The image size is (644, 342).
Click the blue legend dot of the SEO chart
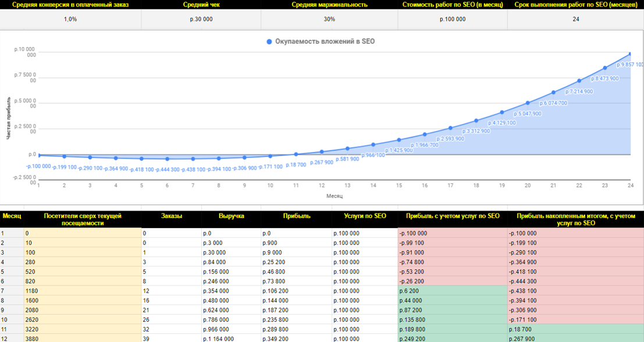coord(269,42)
